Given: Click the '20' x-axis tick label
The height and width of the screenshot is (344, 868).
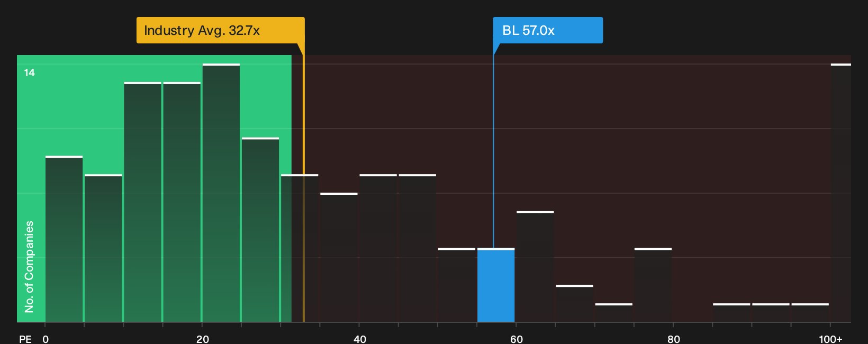Looking at the screenshot, I should pos(203,339).
